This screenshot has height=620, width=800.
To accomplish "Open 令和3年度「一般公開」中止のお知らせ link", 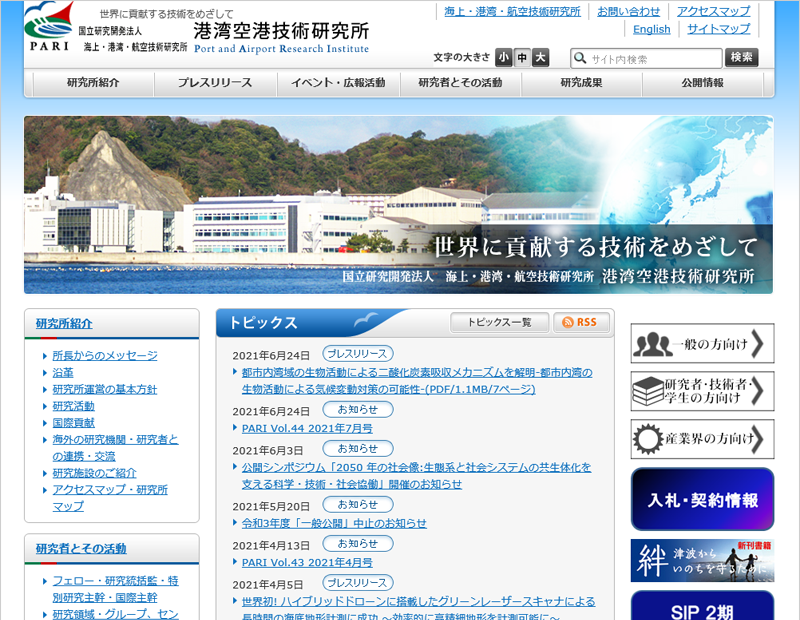I will 334,524.
